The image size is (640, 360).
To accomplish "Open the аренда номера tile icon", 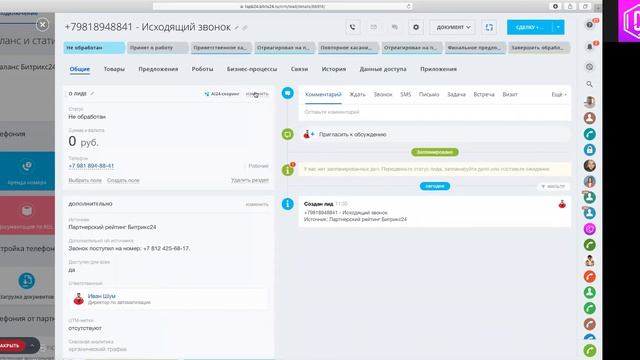I will 27,166.
